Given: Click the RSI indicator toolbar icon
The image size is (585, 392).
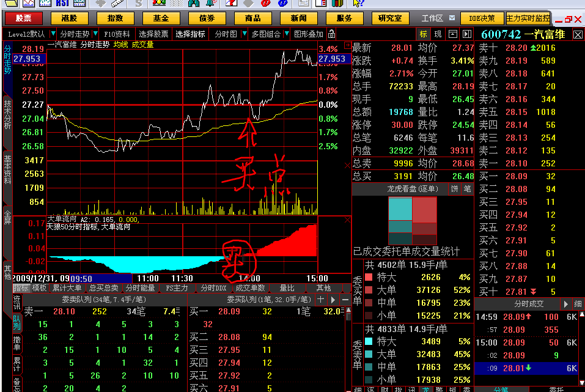Looking at the screenshot, I should click(x=62, y=3).
